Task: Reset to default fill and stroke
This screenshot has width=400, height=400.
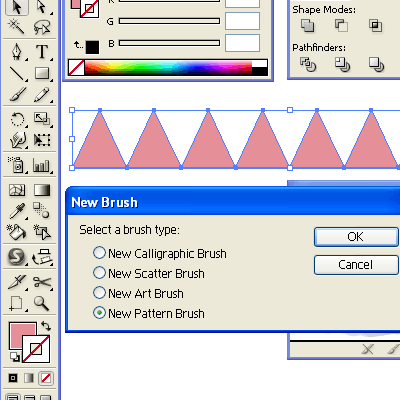Action: 15,357
